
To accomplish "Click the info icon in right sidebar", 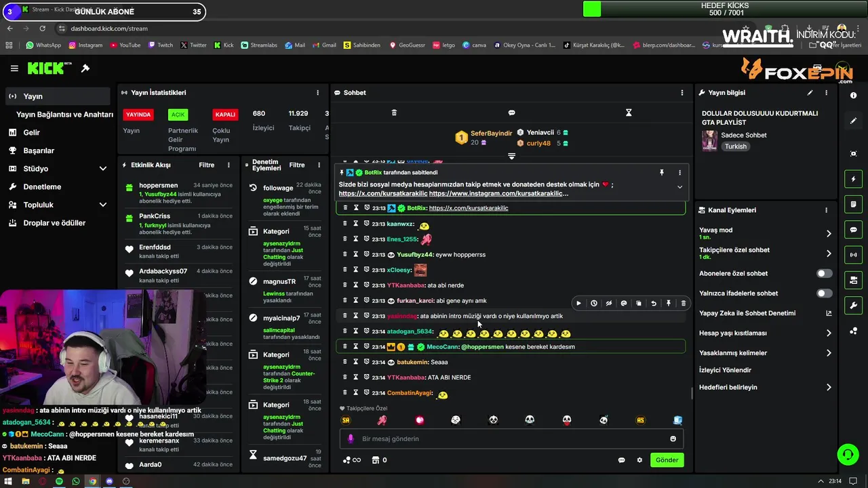I will tap(853, 96).
